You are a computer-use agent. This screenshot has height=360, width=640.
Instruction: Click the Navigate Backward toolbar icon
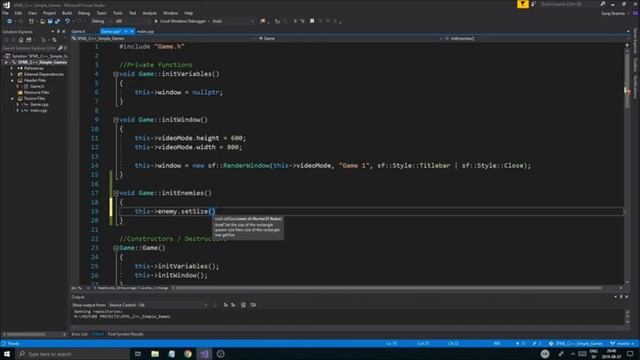pos(9,21)
